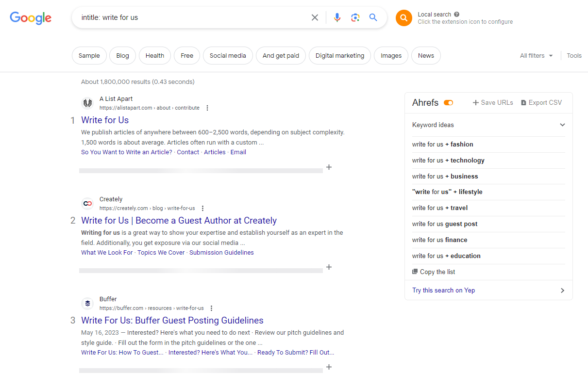This screenshot has height=389, width=588.
Task: Collapse the Keyword ideas section
Action: point(562,125)
